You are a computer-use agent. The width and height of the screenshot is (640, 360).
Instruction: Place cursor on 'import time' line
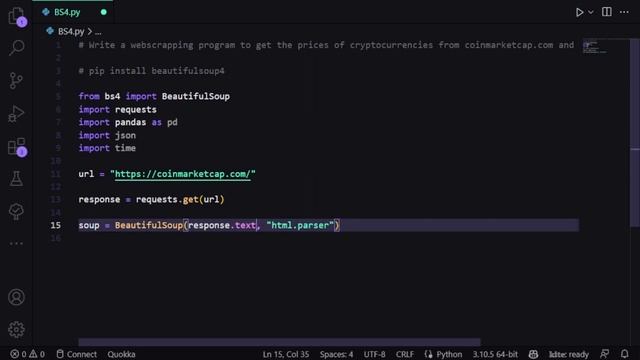coord(107,148)
